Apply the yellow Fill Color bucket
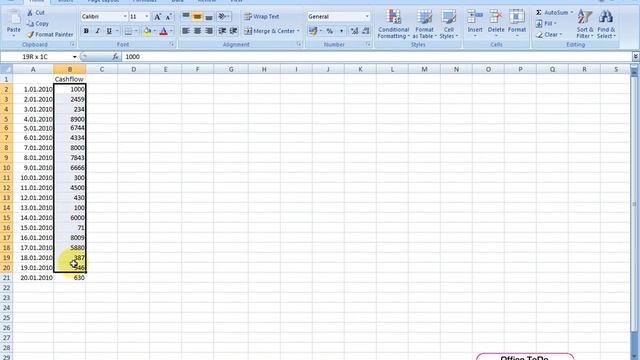This screenshot has width=640, height=360. point(147,31)
